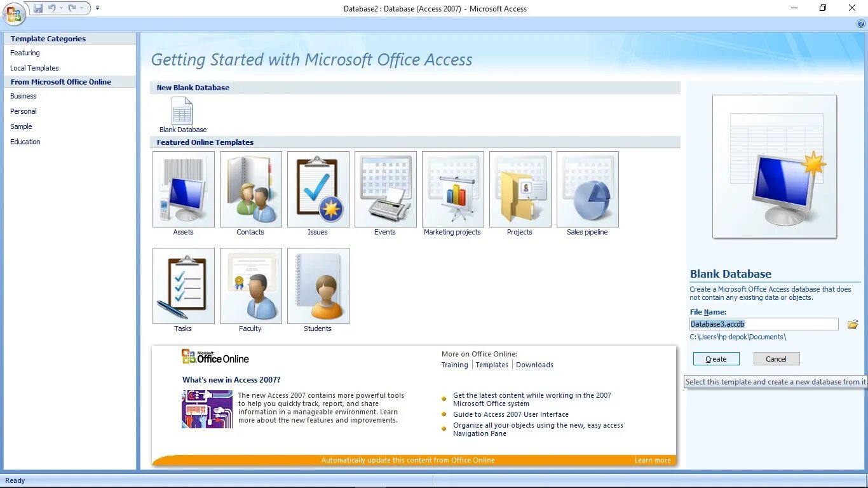
Task: Click the New Blank Database heading
Action: [x=193, y=88]
